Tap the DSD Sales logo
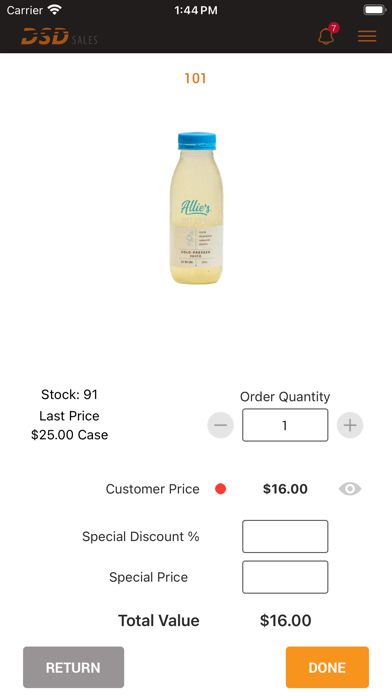Image resolution: width=392 pixels, height=696 pixels. (x=59, y=36)
